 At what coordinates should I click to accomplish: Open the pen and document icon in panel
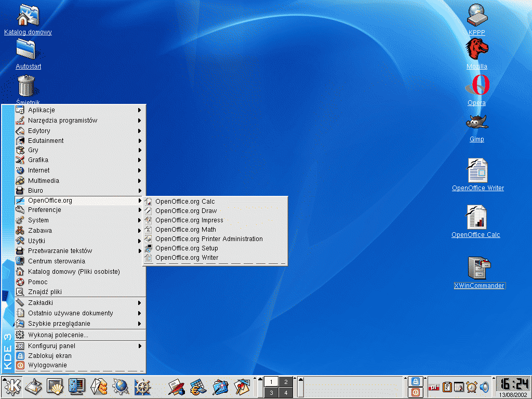177,387
